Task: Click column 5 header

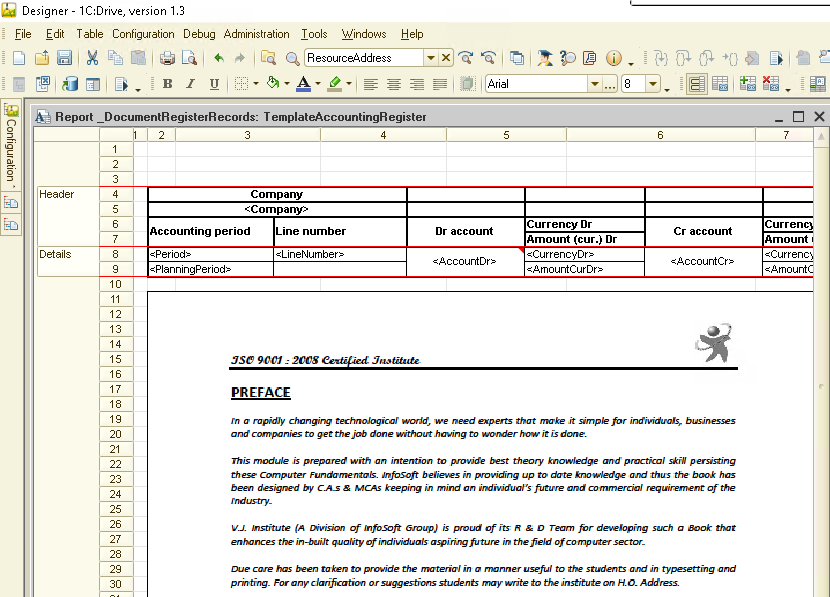Action: [x=507, y=135]
